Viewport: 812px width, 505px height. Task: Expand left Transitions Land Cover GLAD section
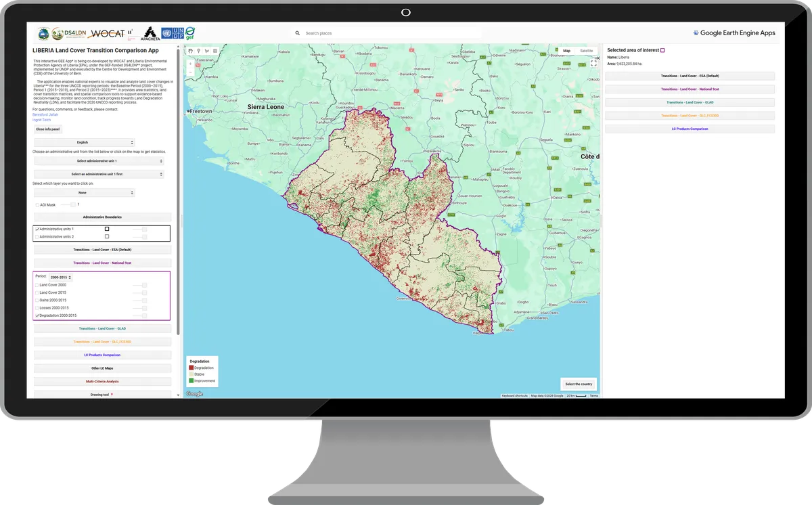pos(102,328)
